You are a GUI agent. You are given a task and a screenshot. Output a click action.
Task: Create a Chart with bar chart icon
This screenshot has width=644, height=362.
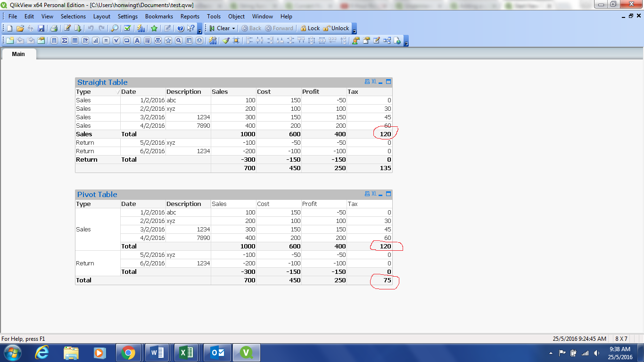[96, 41]
